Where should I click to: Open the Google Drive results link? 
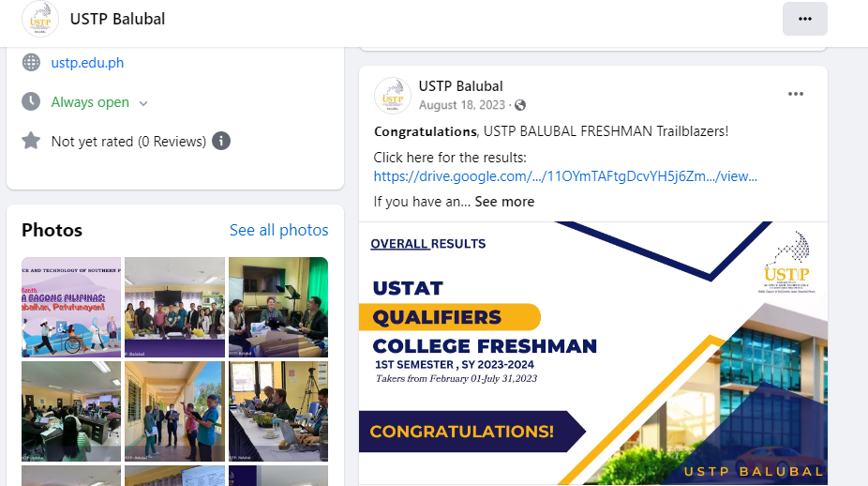(x=565, y=176)
